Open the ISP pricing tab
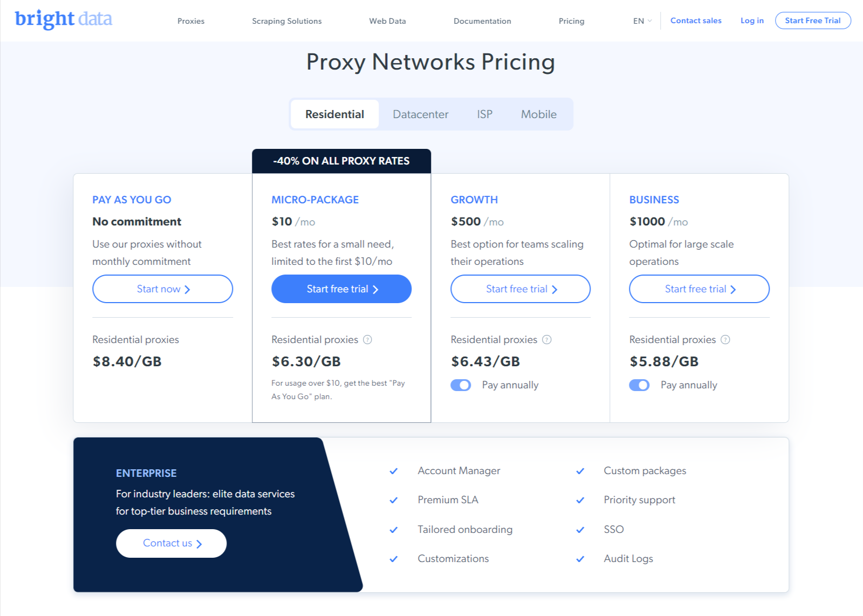 [484, 114]
